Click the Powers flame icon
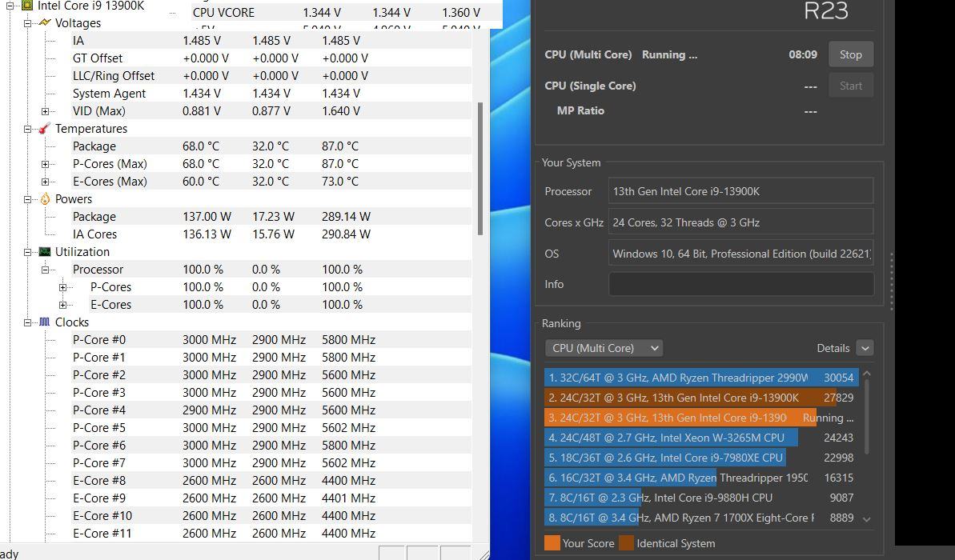This screenshot has height=560, width=955. click(45, 199)
